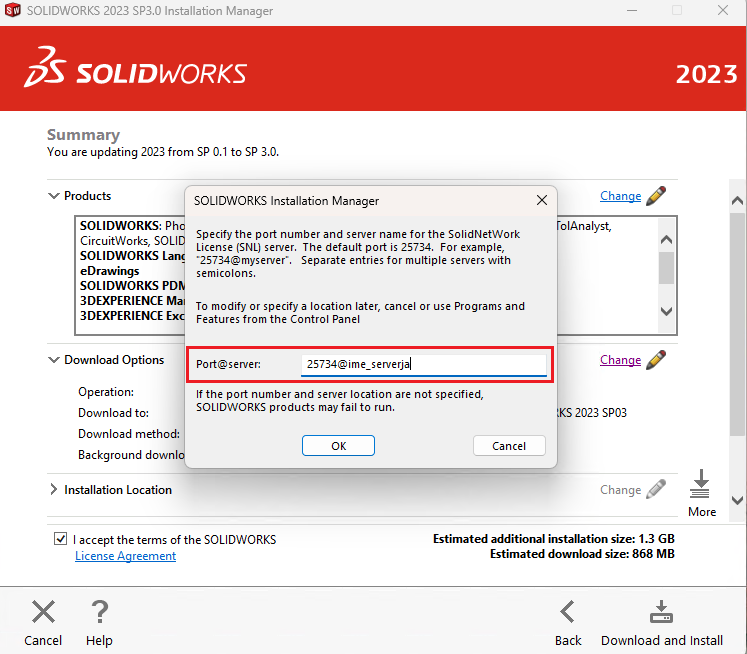Screen dimensions: 747x654
Task: Click product list scroll up arrow
Action: click(666, 240)
